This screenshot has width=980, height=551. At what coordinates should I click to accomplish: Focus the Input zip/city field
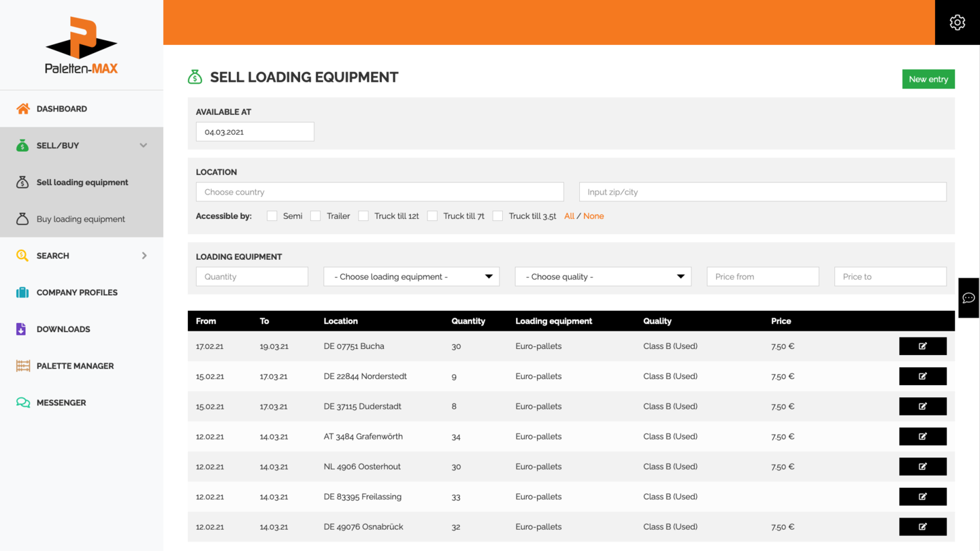[x=762, y=192]
